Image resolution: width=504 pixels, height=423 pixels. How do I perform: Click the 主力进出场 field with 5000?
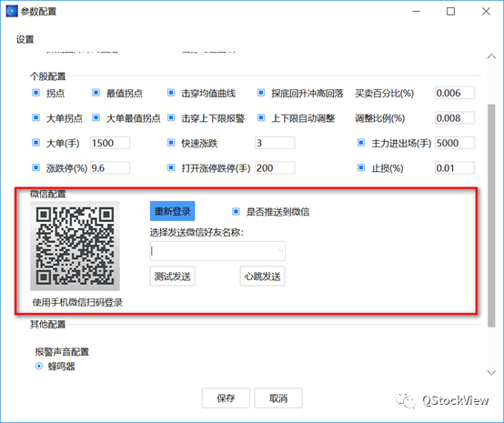coord(455,143)
